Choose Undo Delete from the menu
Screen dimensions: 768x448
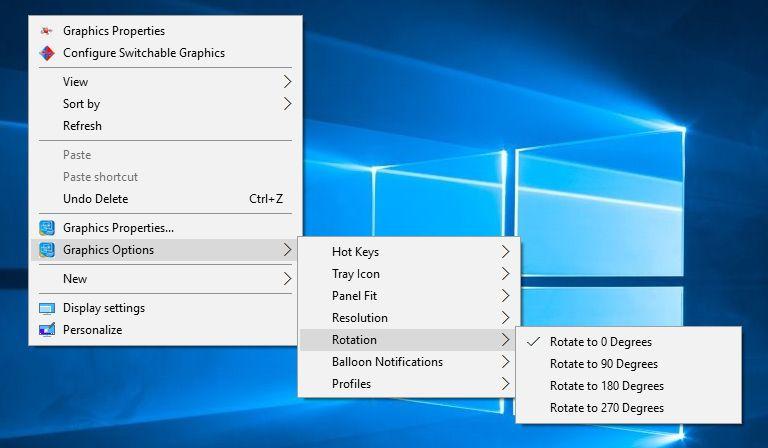click(165, 199)
